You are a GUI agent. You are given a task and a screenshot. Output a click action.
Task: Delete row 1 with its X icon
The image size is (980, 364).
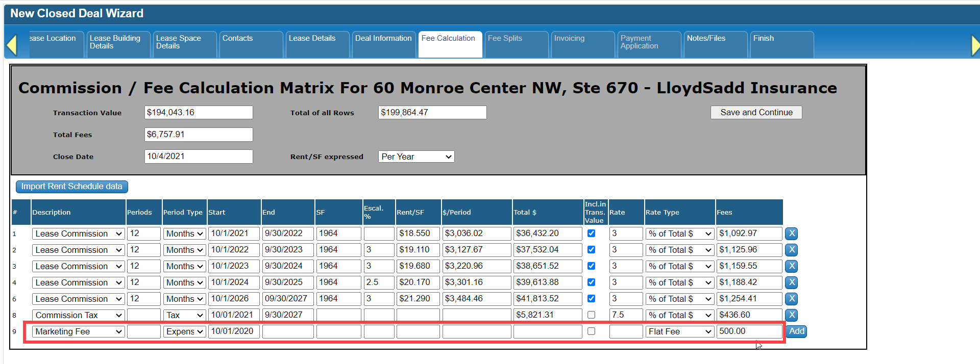[791, 233]
